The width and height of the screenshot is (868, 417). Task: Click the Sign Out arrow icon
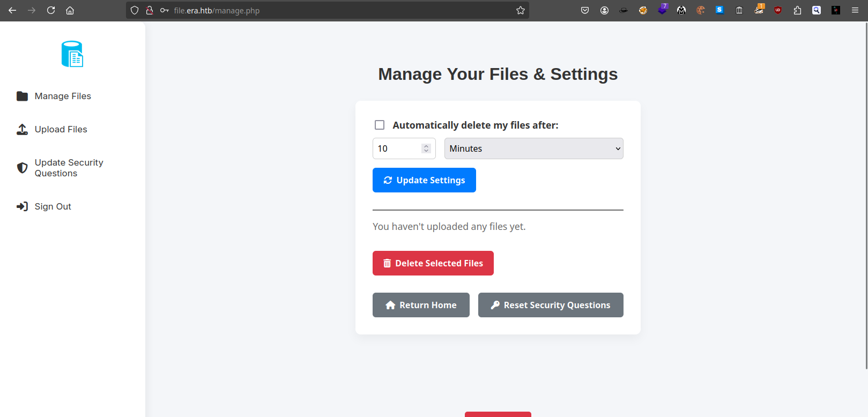tap(22, 207)
